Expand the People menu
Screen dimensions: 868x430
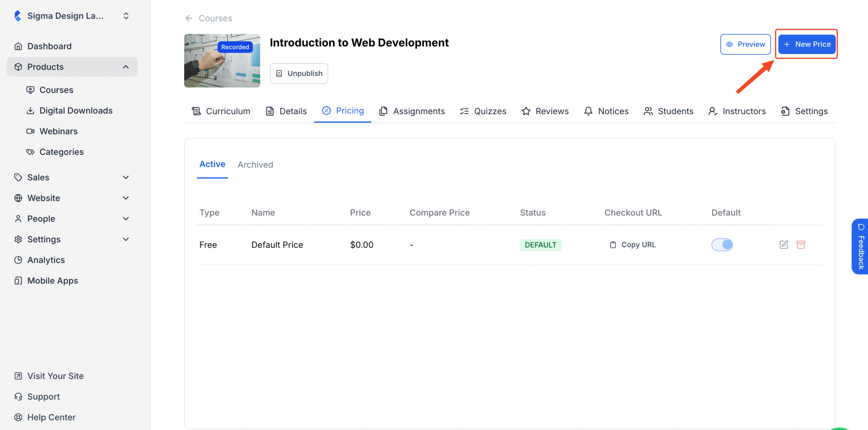click(x=126, y=219)
